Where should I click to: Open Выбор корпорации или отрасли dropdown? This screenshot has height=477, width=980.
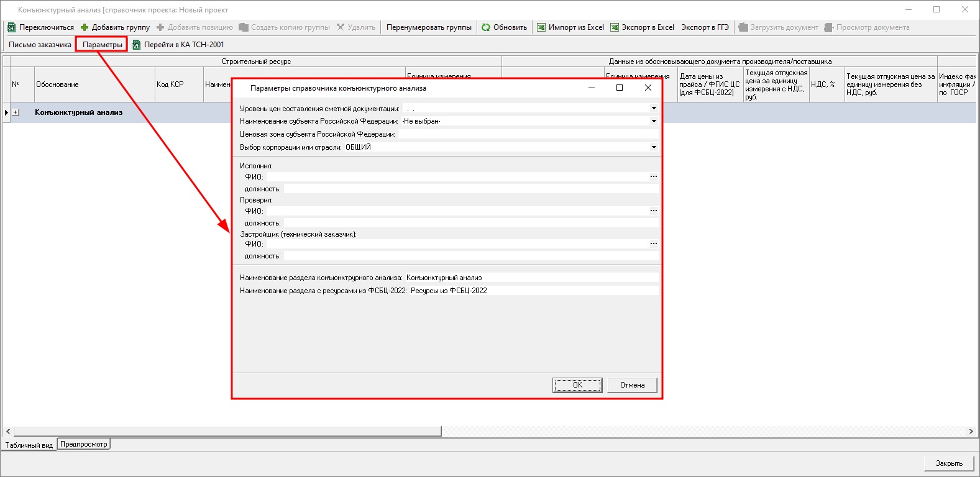point(654,147)
